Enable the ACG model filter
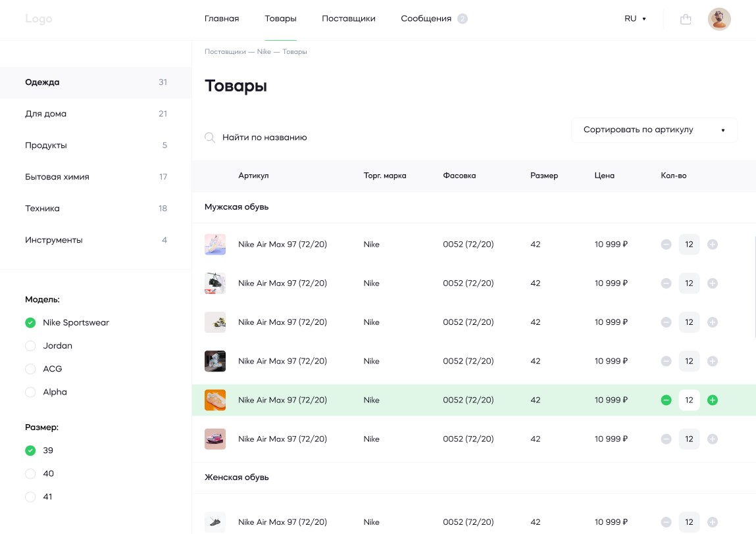Image resolution: width=756 pixels, height=534 pixels. (x=30, y=369)
